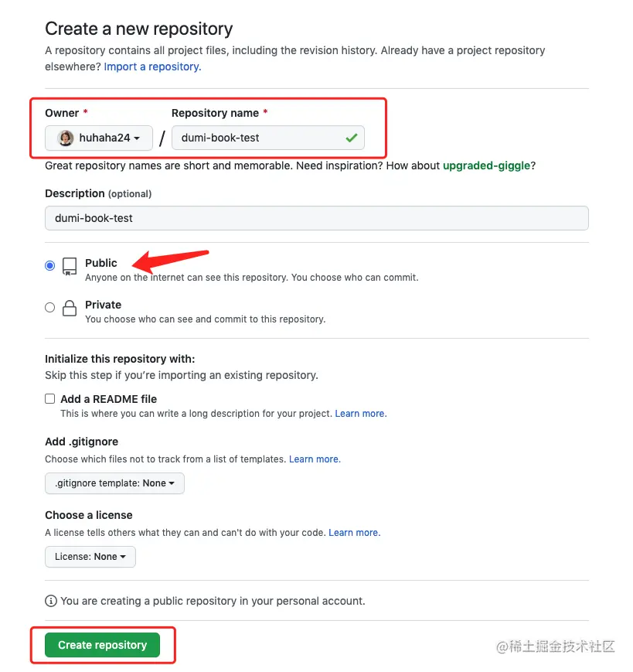Open Learn more link about licenses
Image resolution: width=633 pixels, height=672 pixels.
click(x=354, y=533)
